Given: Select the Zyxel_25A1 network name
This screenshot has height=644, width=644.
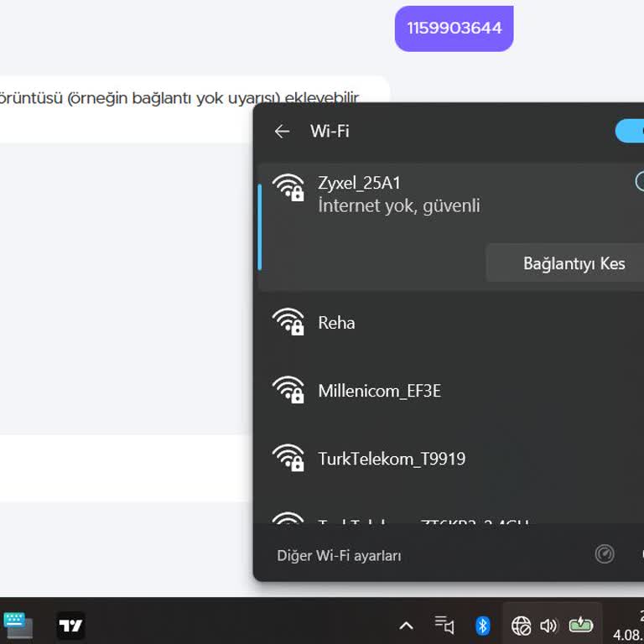Looking at the screenshot, I should [x=359, y=183].
